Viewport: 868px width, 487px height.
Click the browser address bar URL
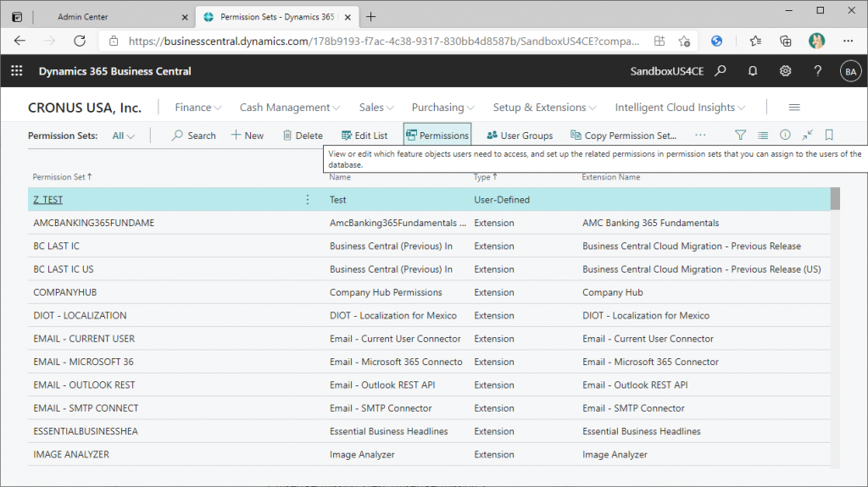pos(384,41)
